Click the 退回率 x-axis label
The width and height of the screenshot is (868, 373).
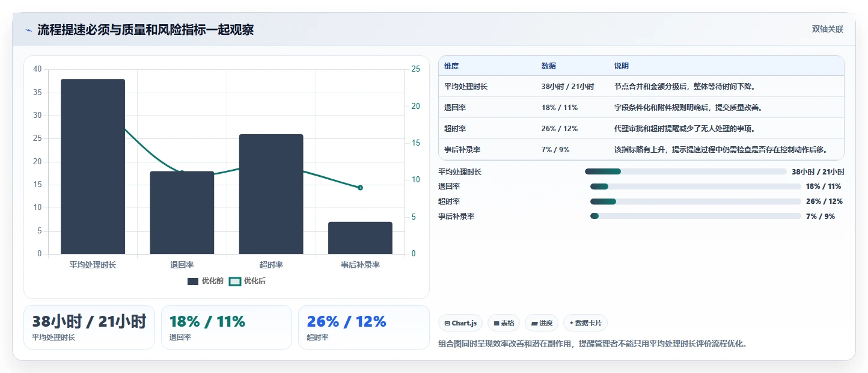[x=182, y=265]
